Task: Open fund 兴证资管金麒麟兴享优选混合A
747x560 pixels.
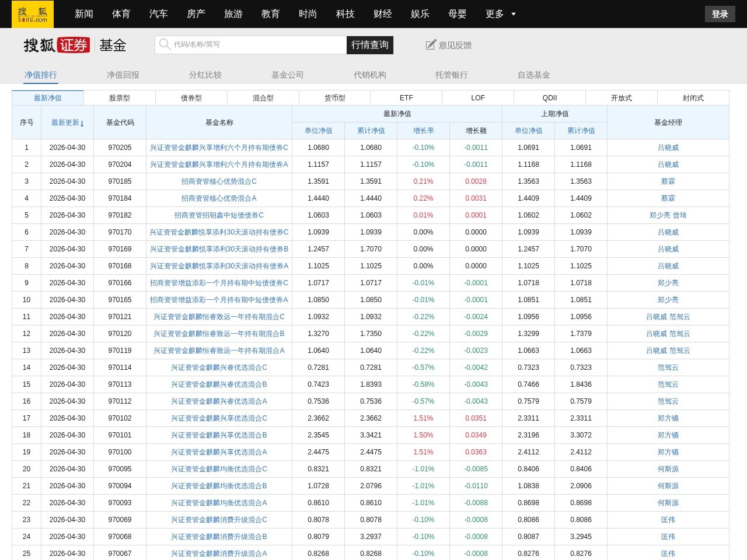Action: (x=219, y=452)
